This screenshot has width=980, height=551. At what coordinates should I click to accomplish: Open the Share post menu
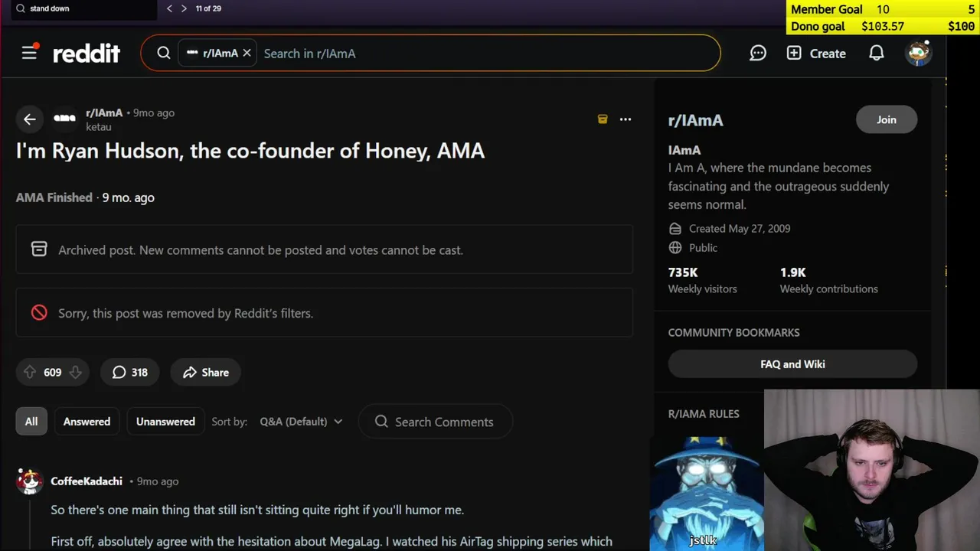click(206, 373)
